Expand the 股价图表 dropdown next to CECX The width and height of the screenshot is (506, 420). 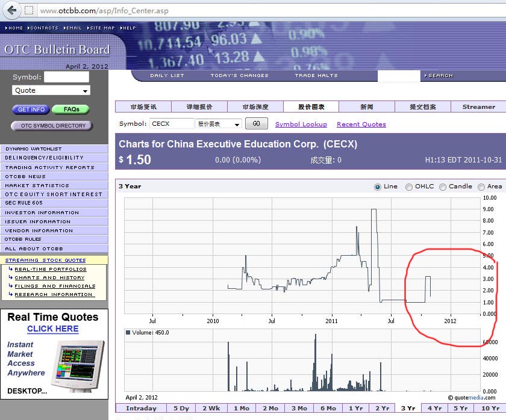coord(219,124)
